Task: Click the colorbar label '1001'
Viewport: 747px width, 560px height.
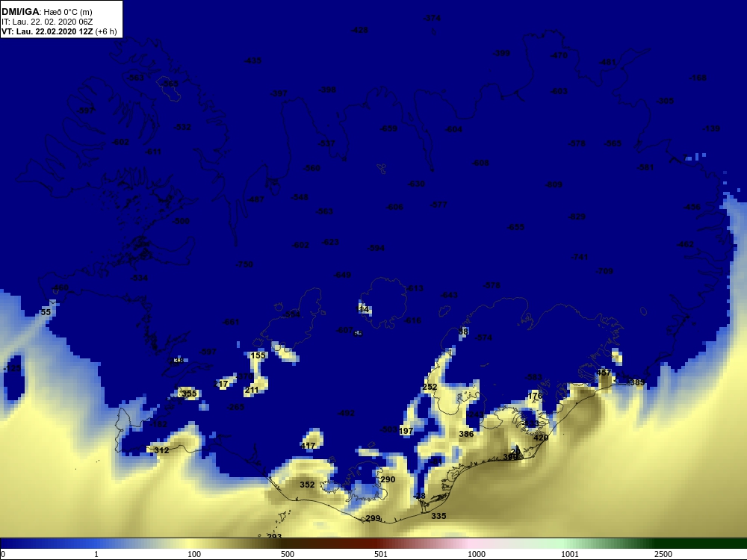Action: [x=570, y=554]
